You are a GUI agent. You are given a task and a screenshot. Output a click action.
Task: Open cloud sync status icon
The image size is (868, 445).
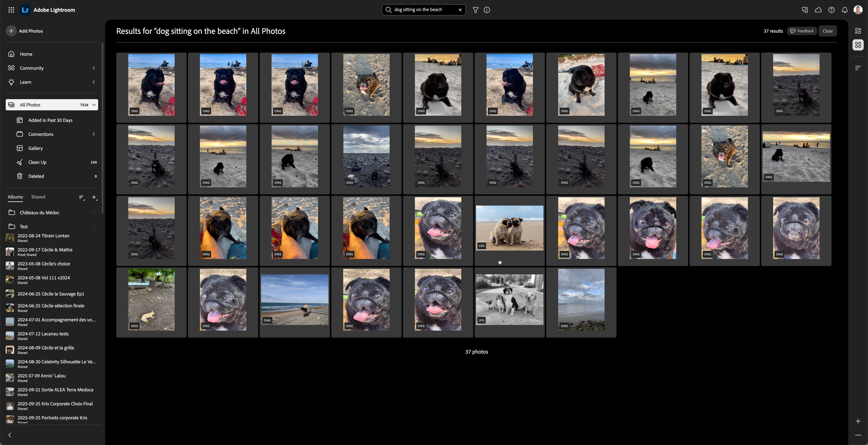(x=818, y=10)
